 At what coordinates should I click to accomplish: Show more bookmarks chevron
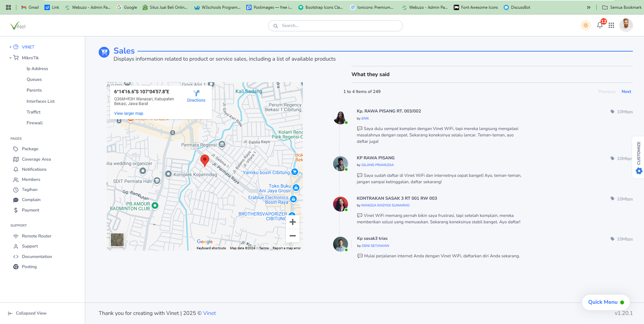coord(588,7)
